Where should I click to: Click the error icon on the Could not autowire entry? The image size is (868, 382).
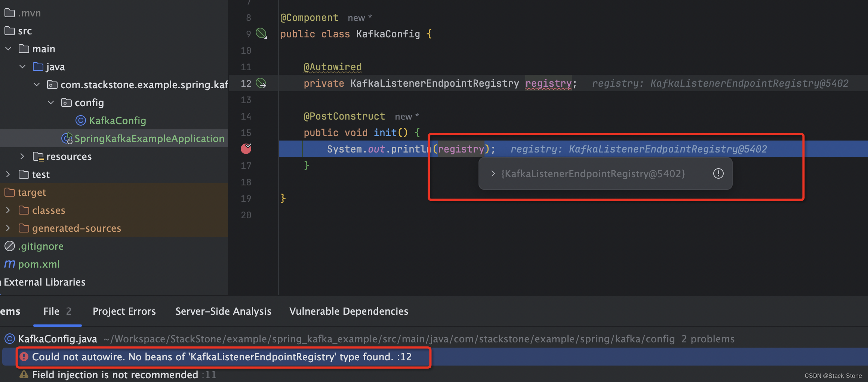(24, 357)
